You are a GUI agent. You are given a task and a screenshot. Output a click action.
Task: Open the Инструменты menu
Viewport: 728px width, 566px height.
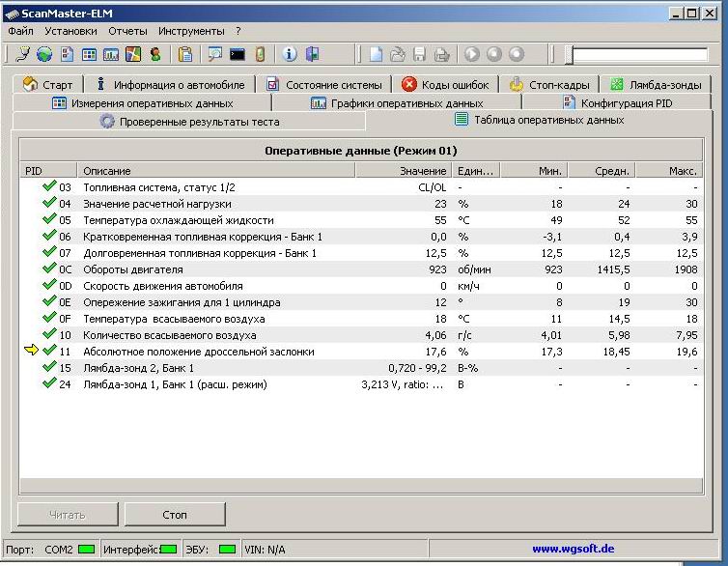[x=191, y=31]
